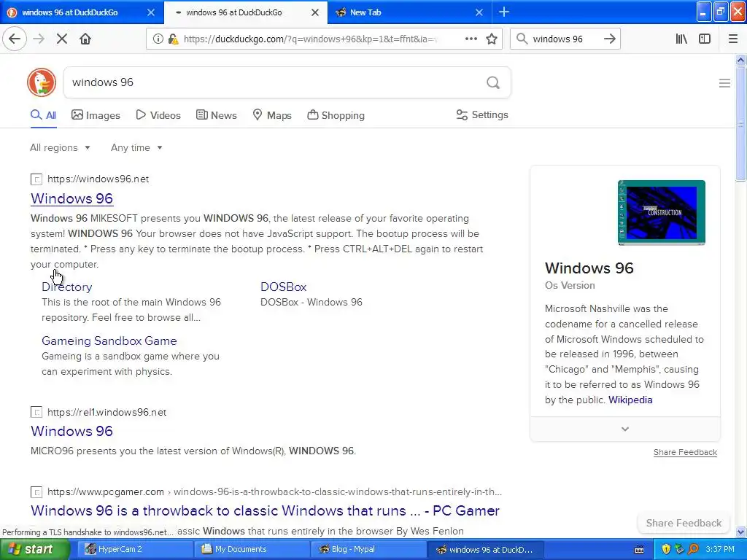
Task: Select the All results tab
Action: tap(43, 115)
